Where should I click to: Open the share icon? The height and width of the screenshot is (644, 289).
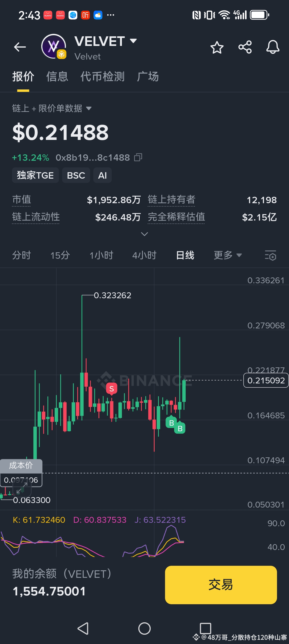click(x=245, y=47)
